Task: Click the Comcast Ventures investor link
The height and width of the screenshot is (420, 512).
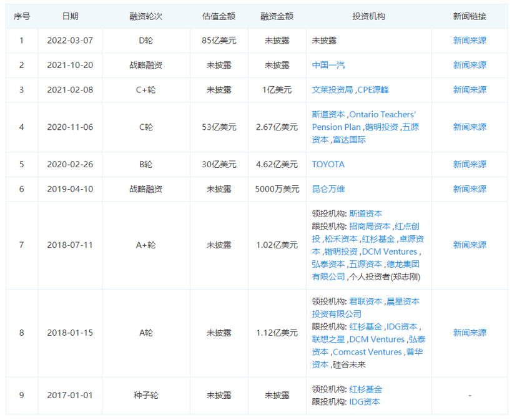Action: click(367, 351)
